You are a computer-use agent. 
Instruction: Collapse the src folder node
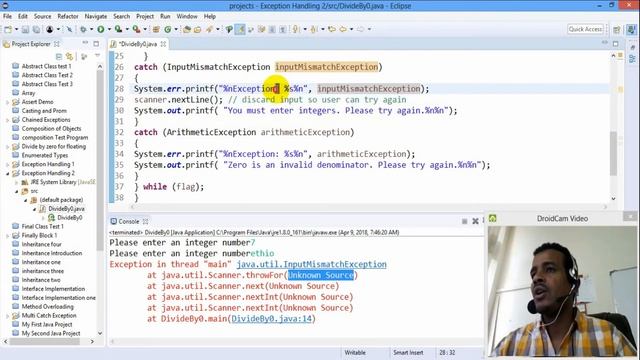[x=16, y=191]
